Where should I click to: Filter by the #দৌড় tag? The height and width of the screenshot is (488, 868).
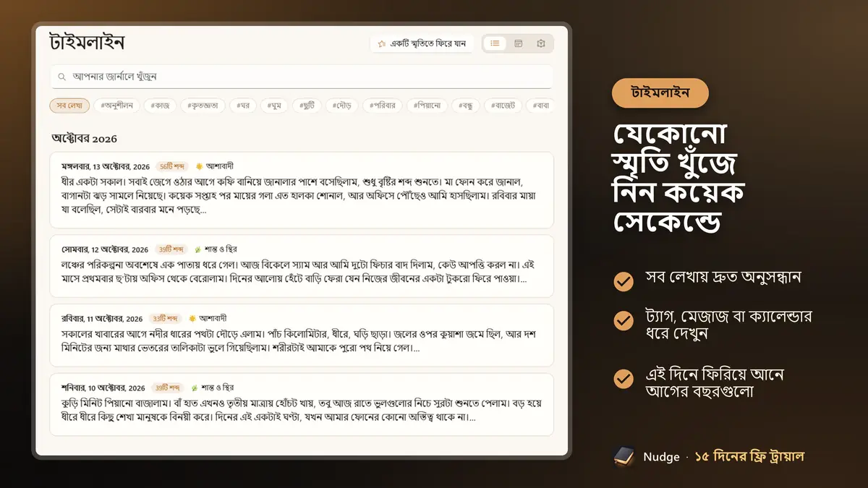pos(341,106)
